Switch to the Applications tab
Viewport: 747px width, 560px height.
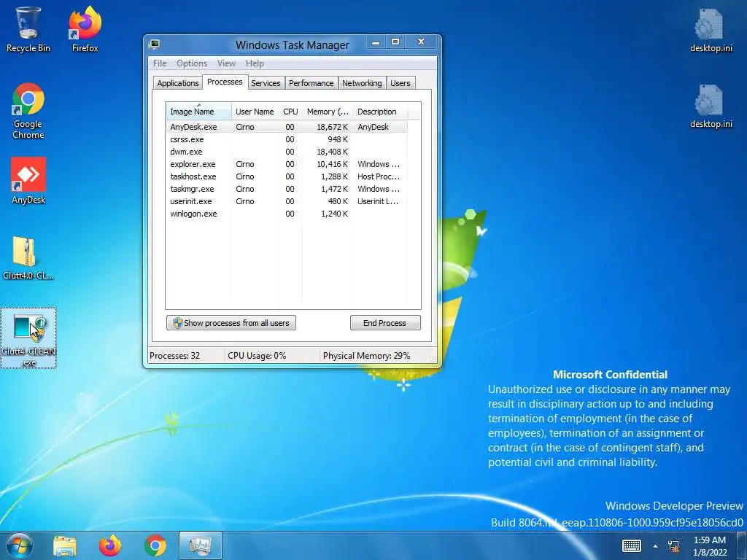pyautogui.click(x=178, y=83)
